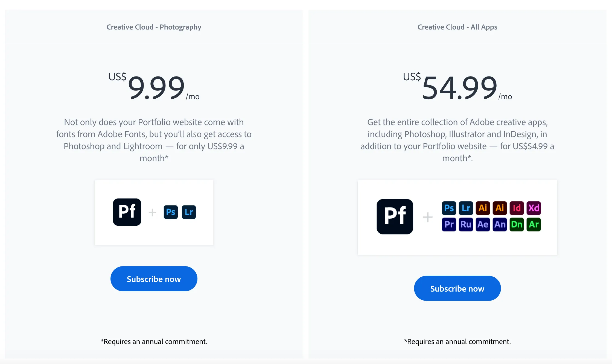Screen dimensions: 612x364
Task: Subscribe to the All Apps plan
Action: 457,288
